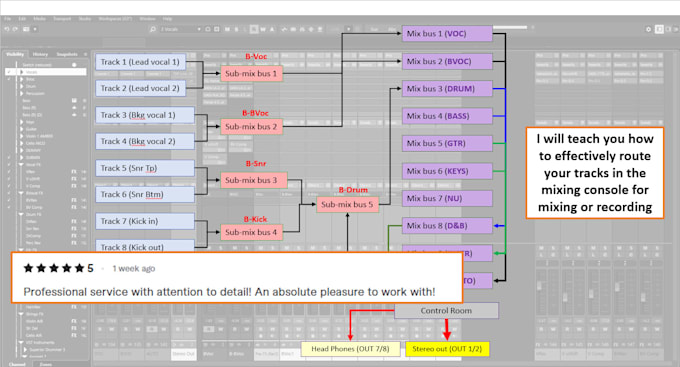The height and width of the screenshot is (367, 680).
Task: Click the channel search magnifier icon
Action: click(153, 29)
